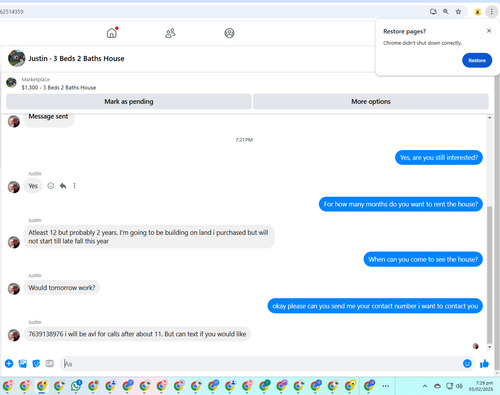This screenshot has width=500, height=395.
Task: Open the display/network tray icon
Action: (450, 386)
